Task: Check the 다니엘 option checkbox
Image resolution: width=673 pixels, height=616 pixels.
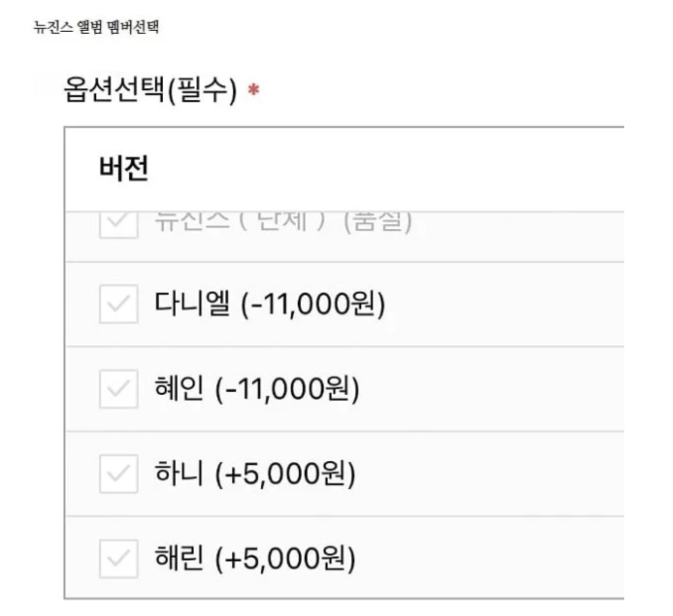Action: (x=118, y=304)
